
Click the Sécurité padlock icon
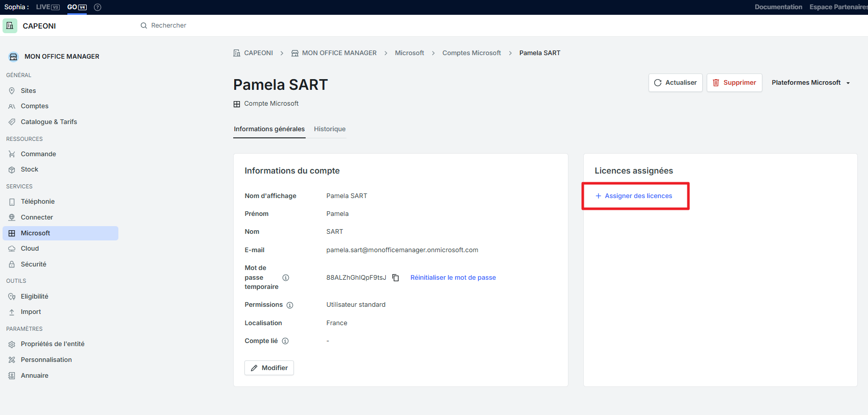click(12, 264)
